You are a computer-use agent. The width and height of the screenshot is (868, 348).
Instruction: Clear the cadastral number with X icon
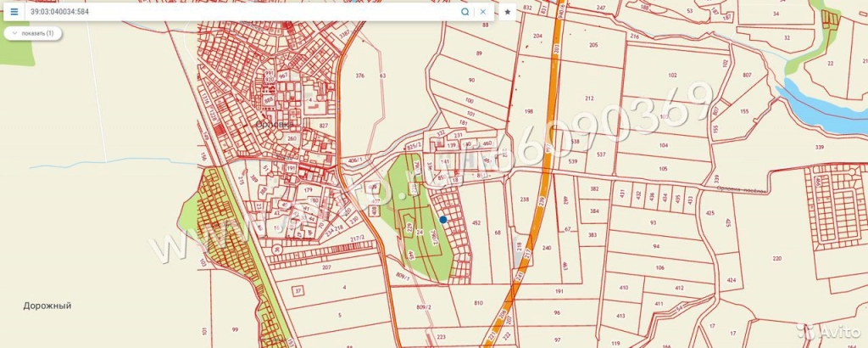pos(483,13)
